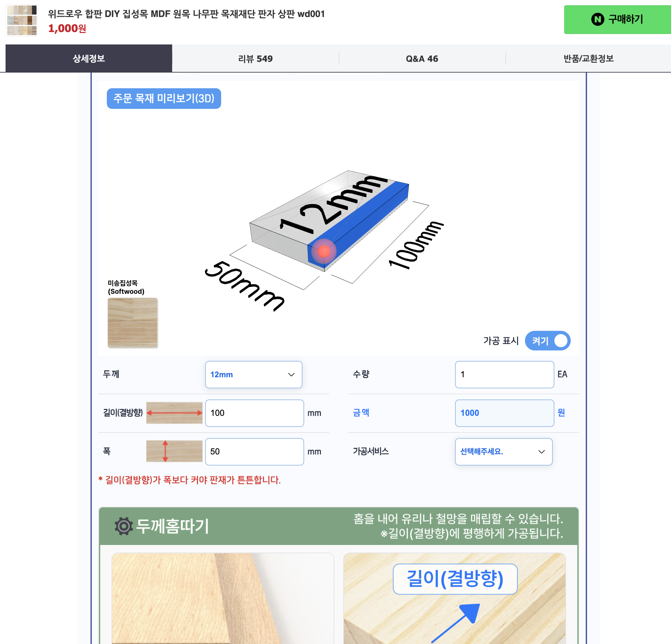Expand the 가공서비스 선택해주세요 dropdown
The image size is (671, 644).
click(x=503, y=451)
